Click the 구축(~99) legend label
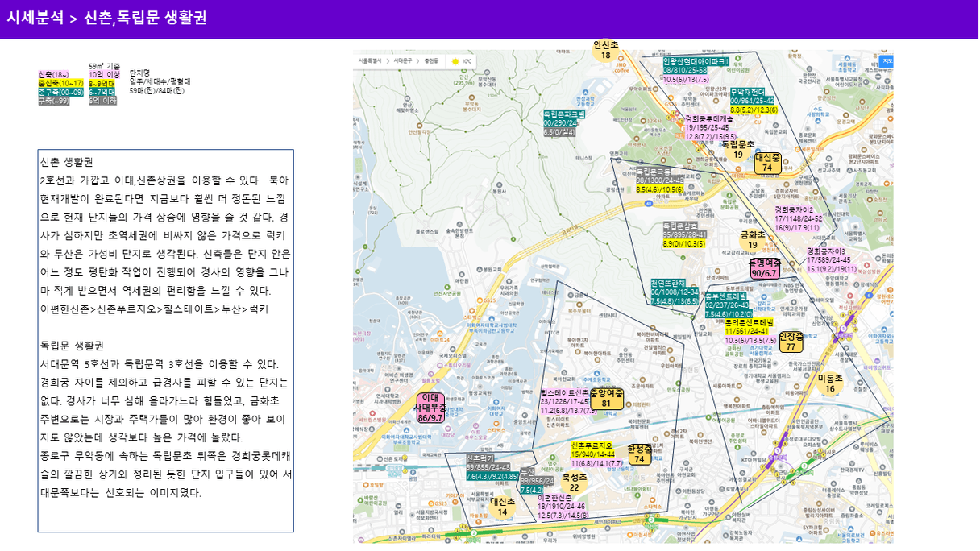Screen dimensions: 980x551 click(x=54, y=101)
